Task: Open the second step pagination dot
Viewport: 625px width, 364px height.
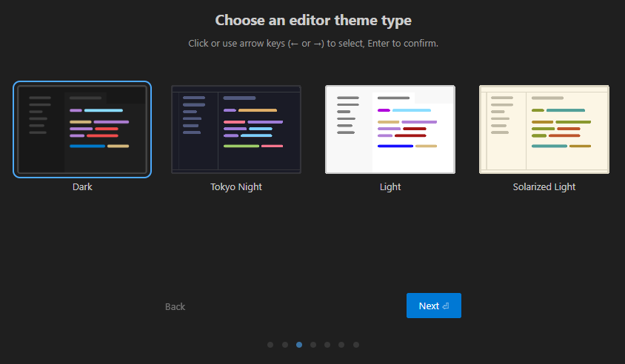Action: pyautogui.click(x=285, y=345)
